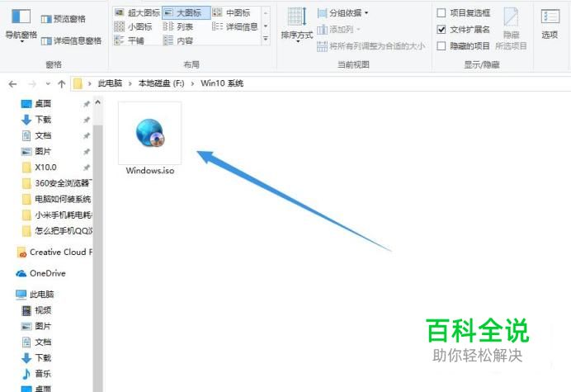The width and height of the screenshot is (571, 392).
Task: Toggle the Details pane (详细信息窗格)
Action: (71, 40)
